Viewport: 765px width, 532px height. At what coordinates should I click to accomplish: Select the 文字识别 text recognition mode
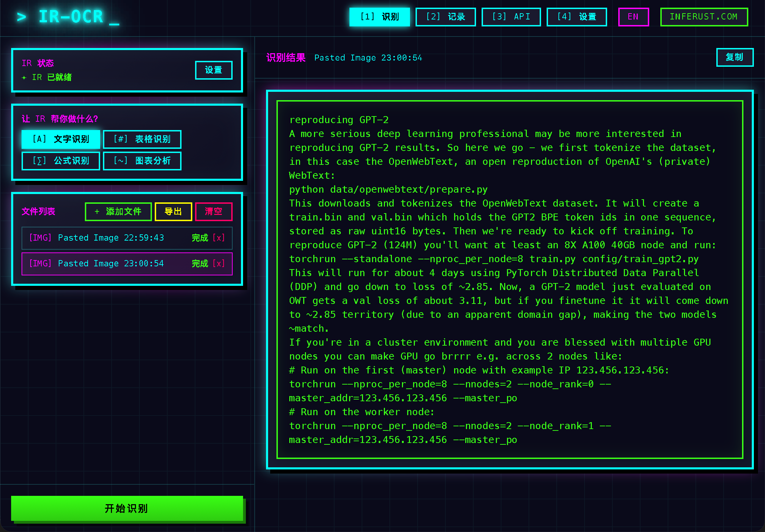pyautogui.click(x=60, y=139)
